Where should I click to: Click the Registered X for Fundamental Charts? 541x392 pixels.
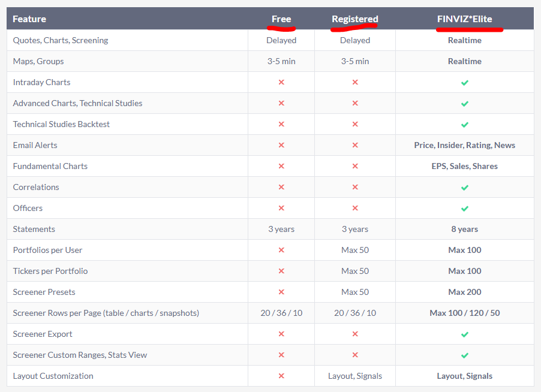355,166
